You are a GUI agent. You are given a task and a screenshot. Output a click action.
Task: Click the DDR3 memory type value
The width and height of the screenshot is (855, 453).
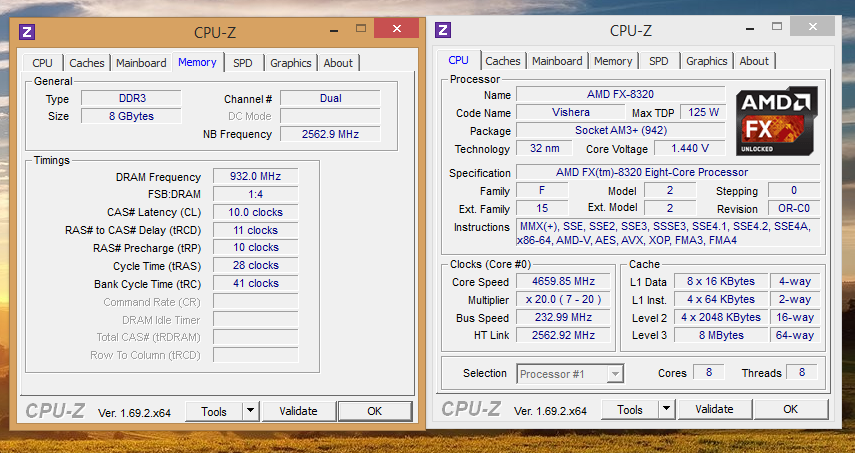click(131, 99)
